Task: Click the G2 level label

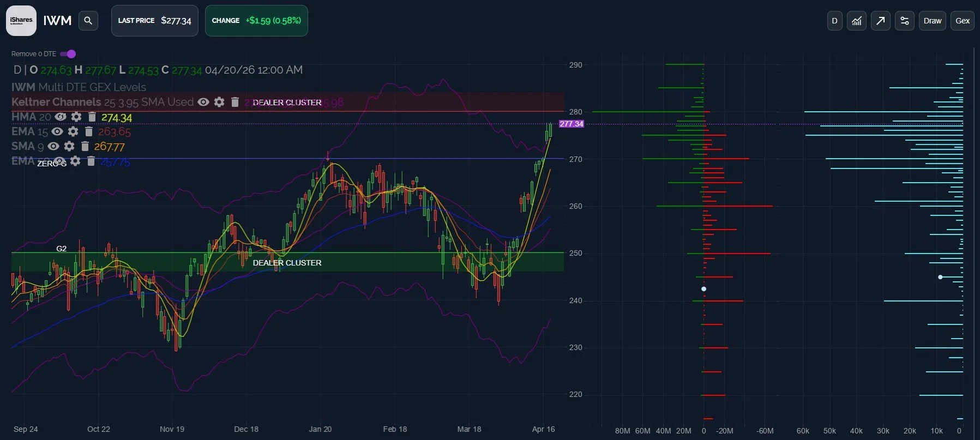Action: pos(62,249)
